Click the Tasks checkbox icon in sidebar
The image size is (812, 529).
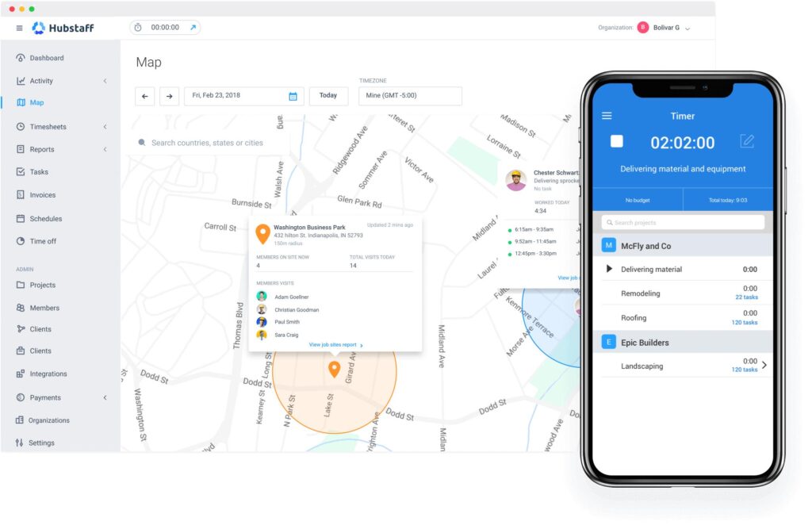21,171
